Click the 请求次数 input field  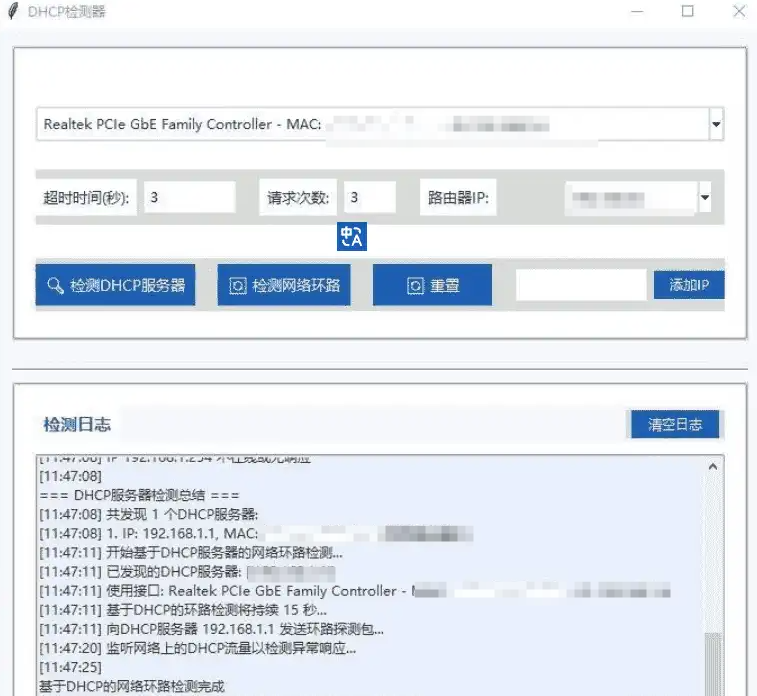tap(370, 197)
